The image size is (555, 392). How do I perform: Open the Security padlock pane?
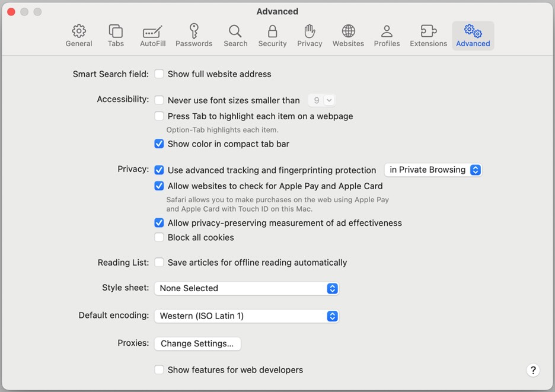pos(272,36)
